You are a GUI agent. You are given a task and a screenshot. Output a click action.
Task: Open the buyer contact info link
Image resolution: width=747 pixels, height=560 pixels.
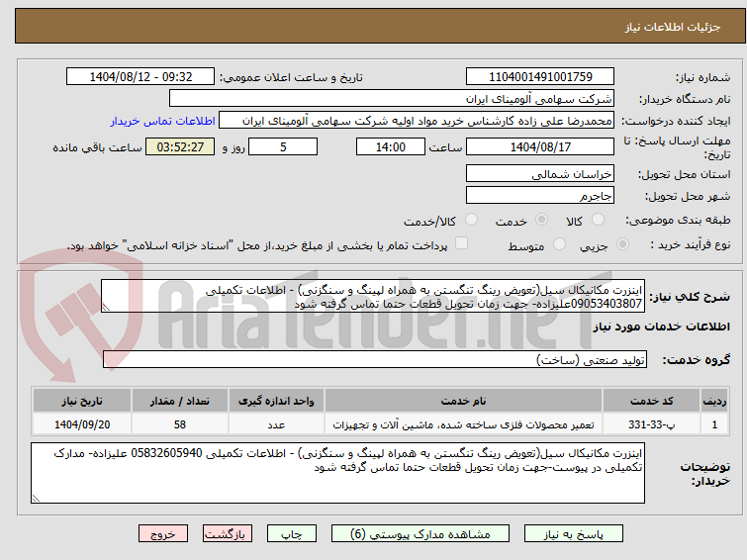pyautogui.click(x=162, y=121)
